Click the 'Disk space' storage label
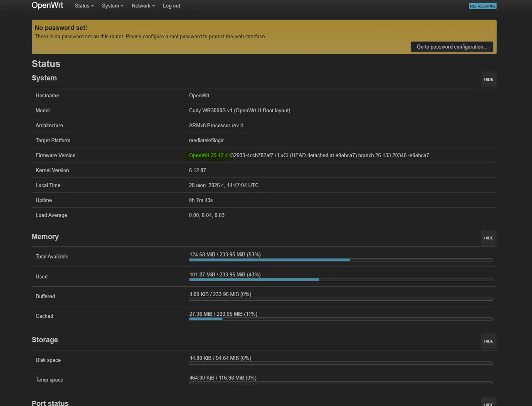Image resolution: width=532 pixels, height=406 pixels. point(48,360)
